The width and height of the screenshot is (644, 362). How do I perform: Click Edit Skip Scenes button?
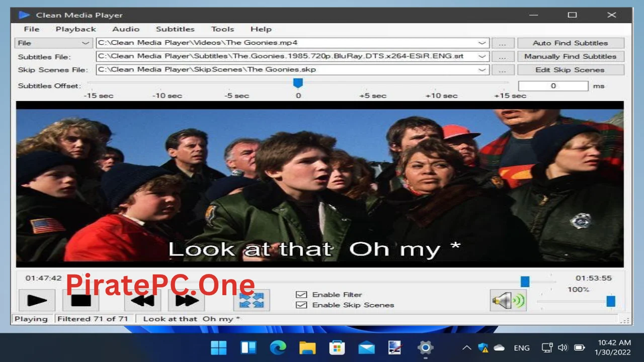[x=571, y=69]
